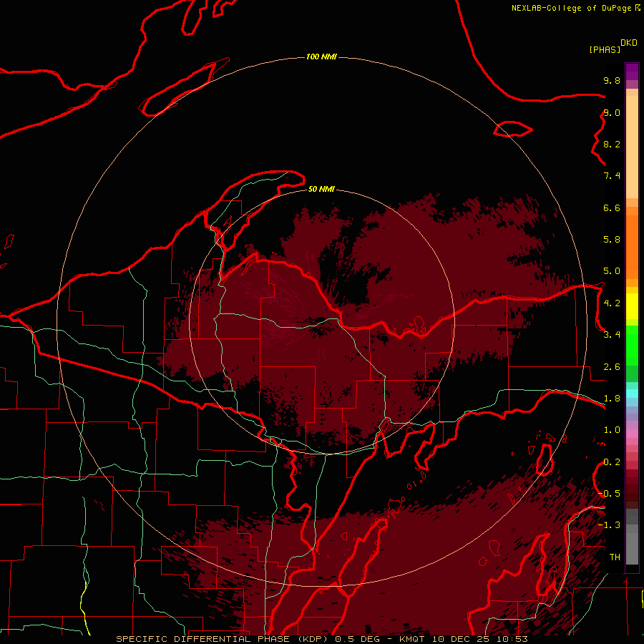
Task: Select the 7.4 scale value
Action: pyautogui.click(x=612, y=176)
